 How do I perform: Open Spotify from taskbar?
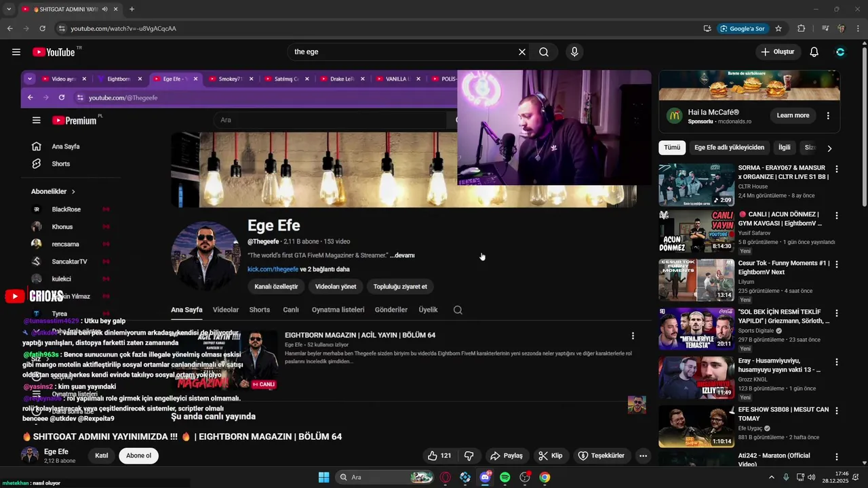(x=505, y=477)
